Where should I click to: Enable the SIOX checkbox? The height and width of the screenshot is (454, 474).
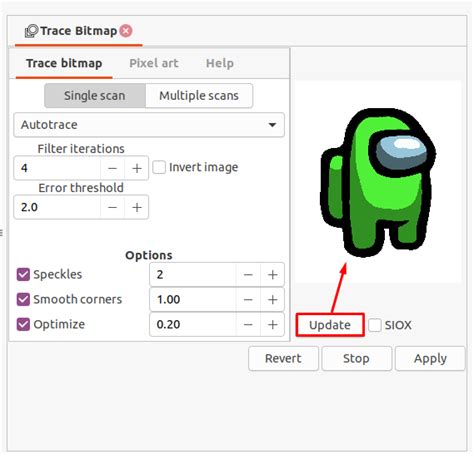[375, 325]
